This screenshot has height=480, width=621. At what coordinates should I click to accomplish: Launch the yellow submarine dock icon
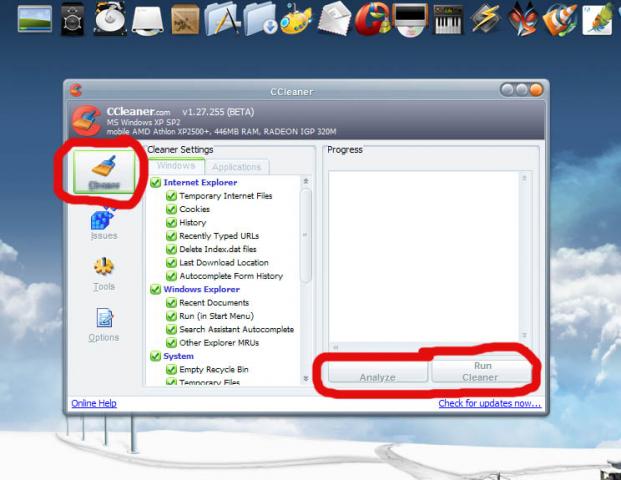[x=296, y=19]
